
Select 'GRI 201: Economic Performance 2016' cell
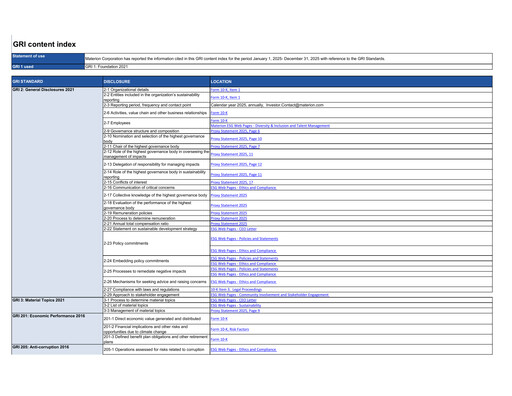point(57,329)
